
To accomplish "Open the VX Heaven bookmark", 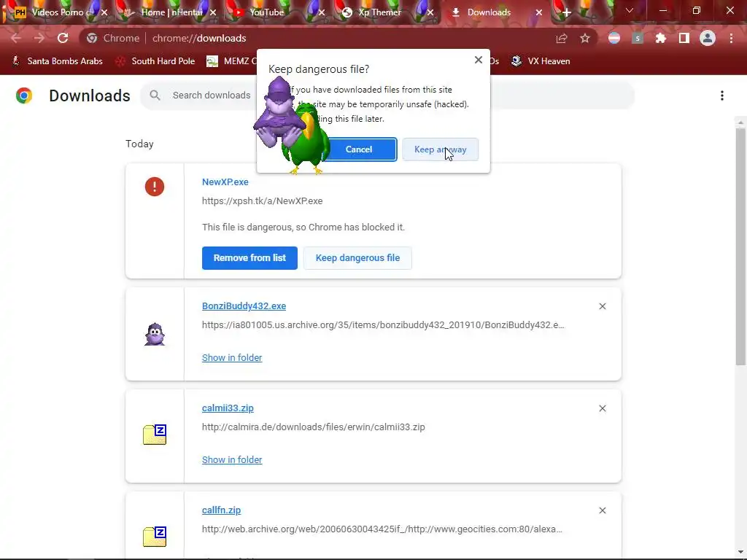I will coord(541,61).
